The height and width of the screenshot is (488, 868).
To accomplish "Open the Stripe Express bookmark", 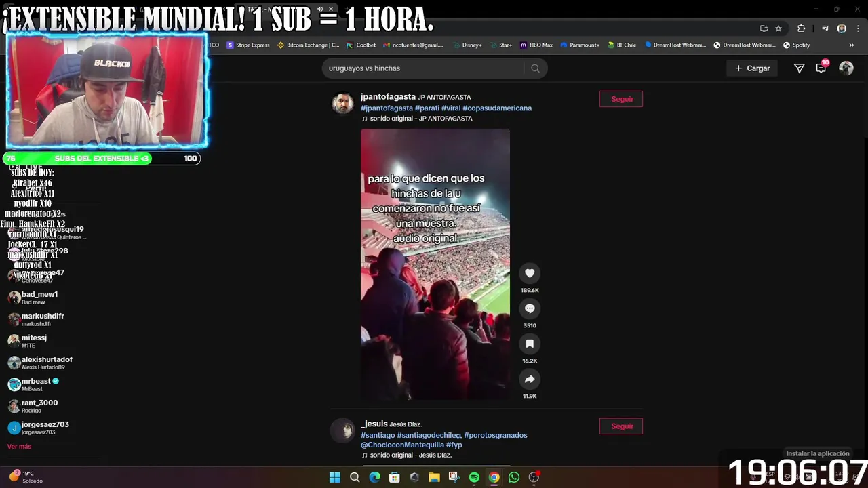I will pyautogui.click(x=248, y=45).
